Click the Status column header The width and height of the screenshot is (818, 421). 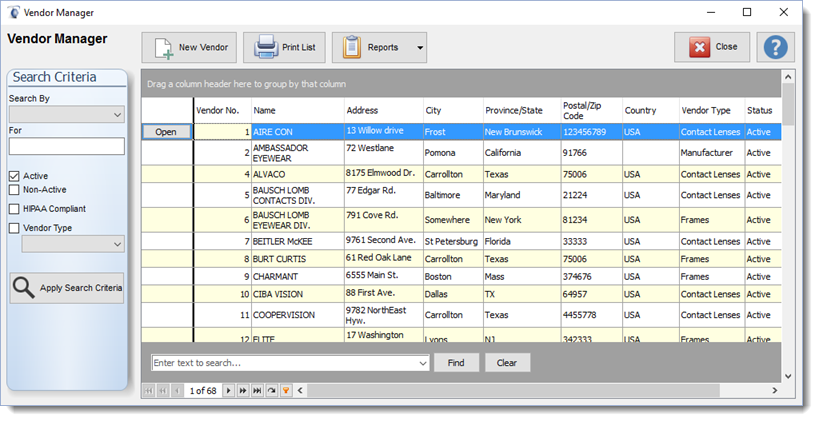click(x=763, y=111)
